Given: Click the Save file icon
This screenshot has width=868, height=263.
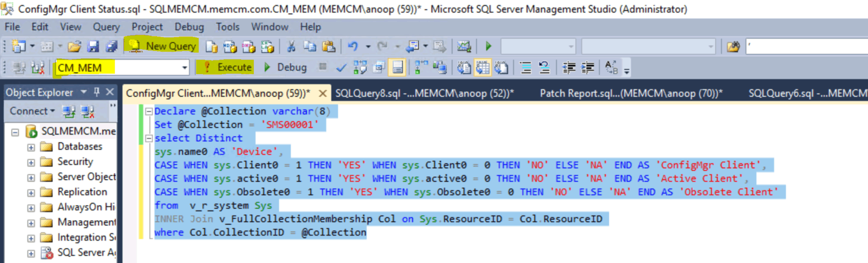Looking at the screenshot, I should 93,46.
